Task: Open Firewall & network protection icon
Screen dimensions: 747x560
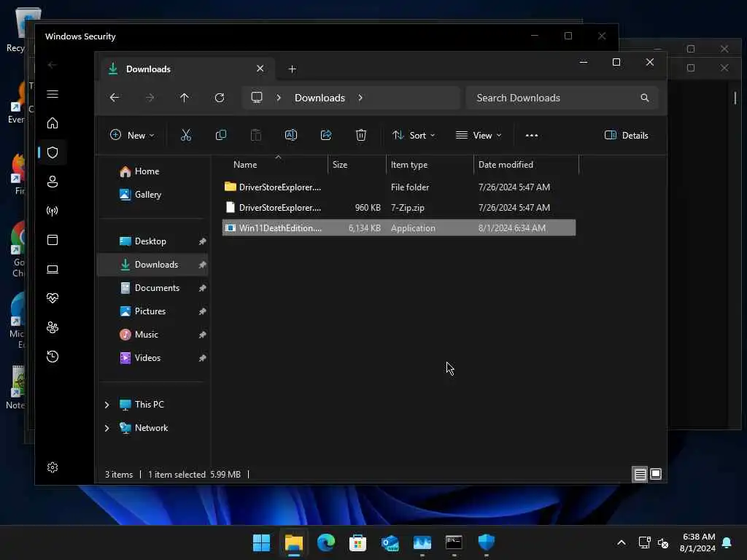Action: [x=53, y=211]
